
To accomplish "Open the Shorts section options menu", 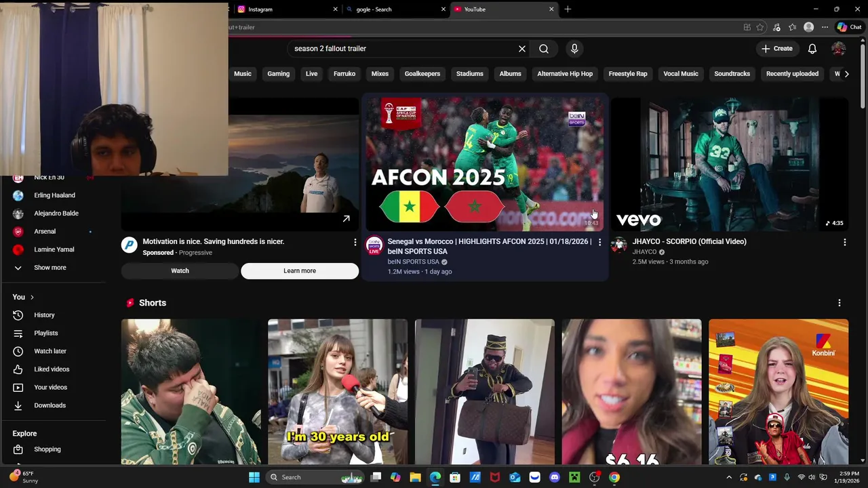I will click(x=839, y=303).
